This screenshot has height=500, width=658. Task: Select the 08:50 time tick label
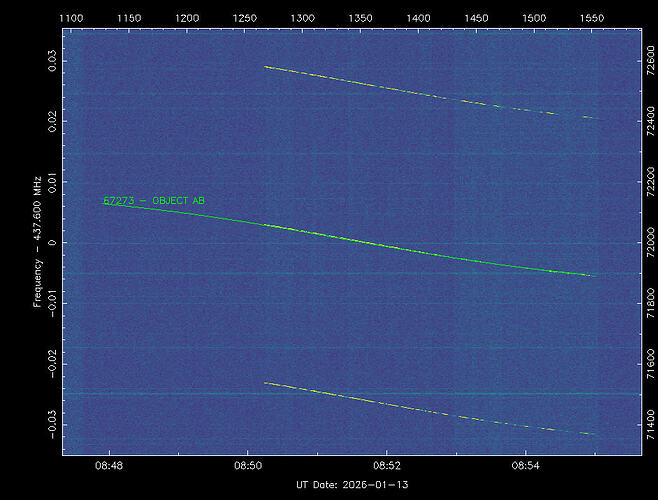(249, 467)
